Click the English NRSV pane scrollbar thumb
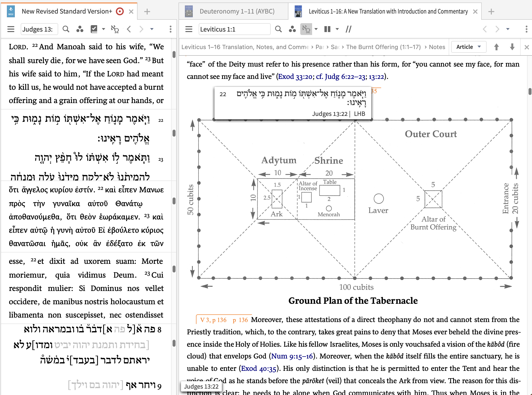This screenshot has width=532, height=395. (x=174, y=54)
